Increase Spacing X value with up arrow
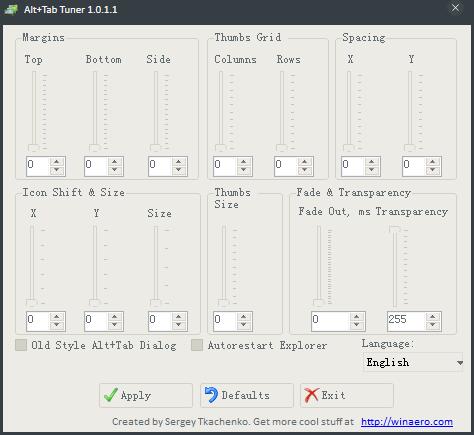 [372, 162]
